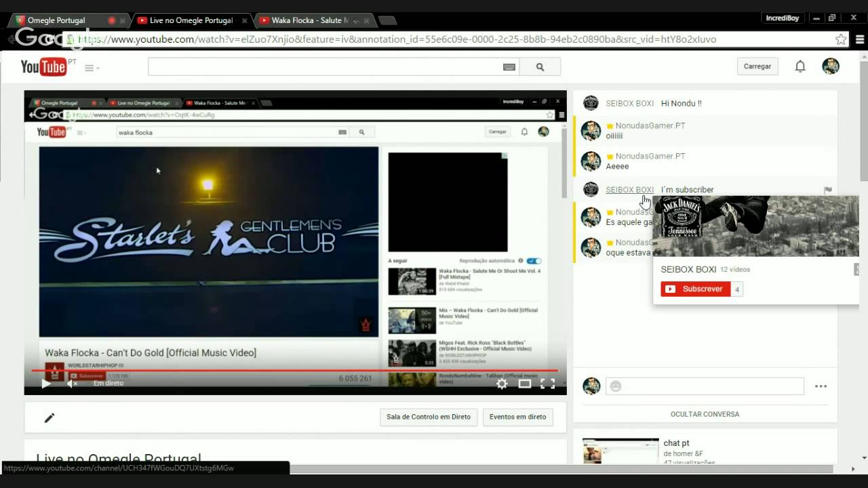
Task: Open the chat three-dots options menu
Action: coord(821,386)
